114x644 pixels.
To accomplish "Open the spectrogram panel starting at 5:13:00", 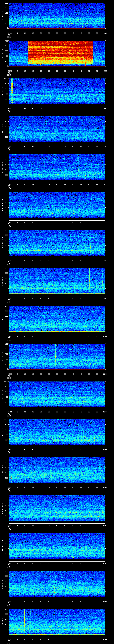I will 57,470.
